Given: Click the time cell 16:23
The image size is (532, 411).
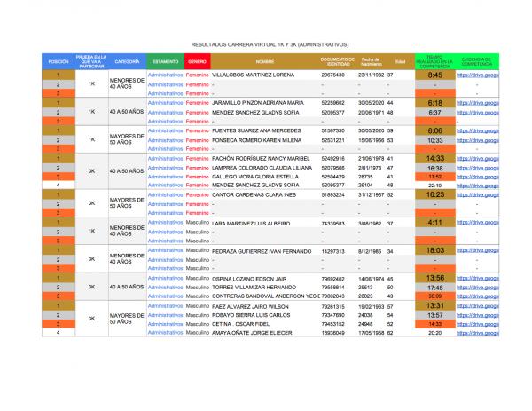Looking at the screenshot, I should 435,194.
